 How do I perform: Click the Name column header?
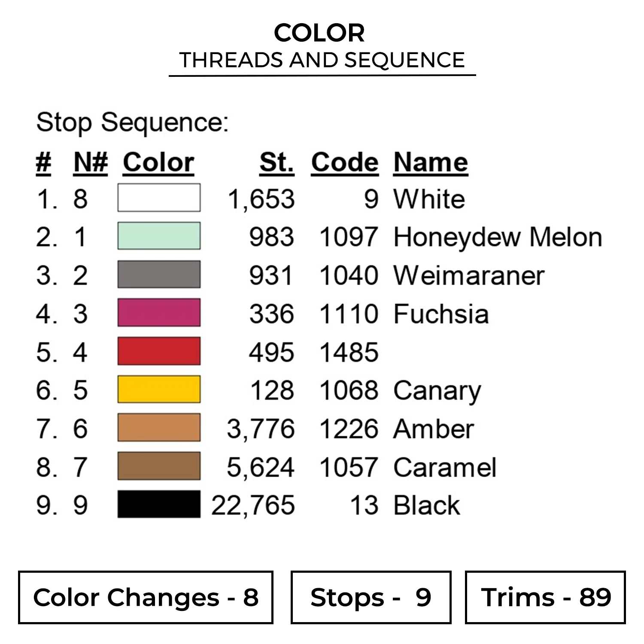pyautogui.click(x=431, y=163)
